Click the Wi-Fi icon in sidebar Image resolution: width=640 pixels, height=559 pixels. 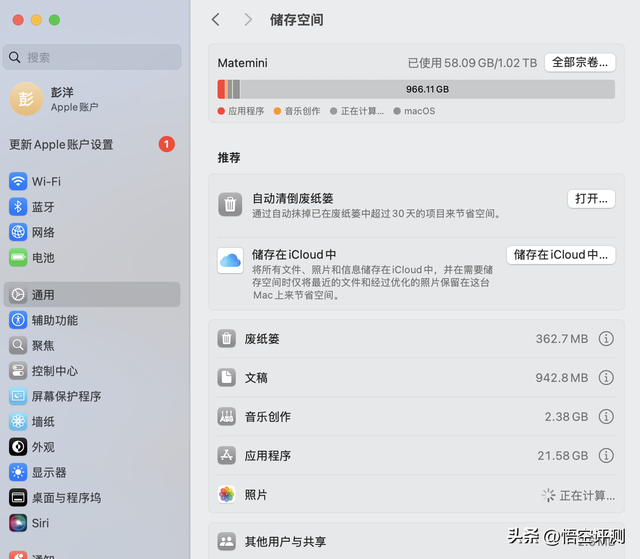[x=18, y=181]
